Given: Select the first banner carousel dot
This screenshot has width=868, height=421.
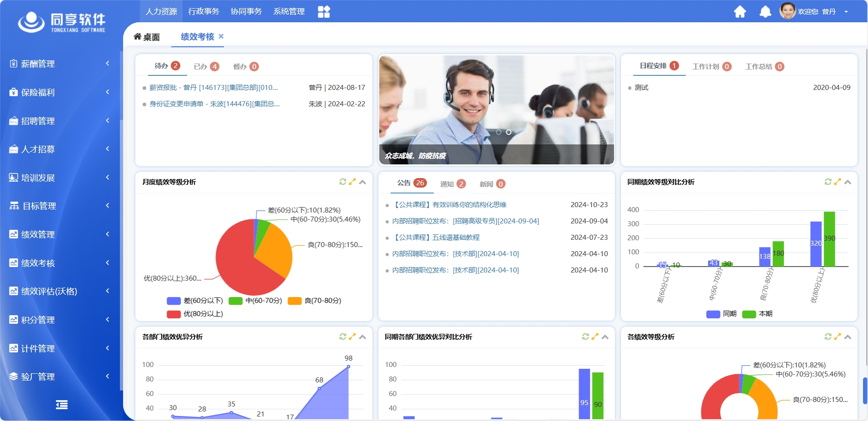Looking at the screenshot, I should 499,132.
